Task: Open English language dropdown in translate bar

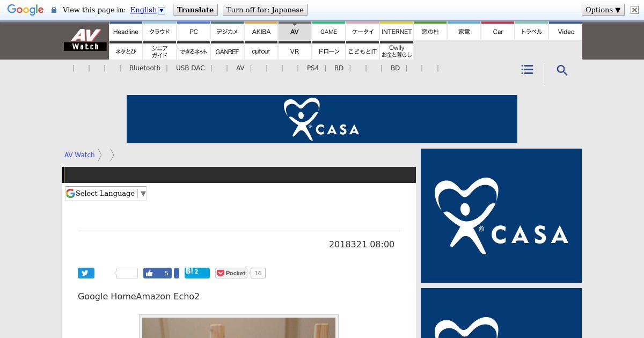Action: coord(148,10)
